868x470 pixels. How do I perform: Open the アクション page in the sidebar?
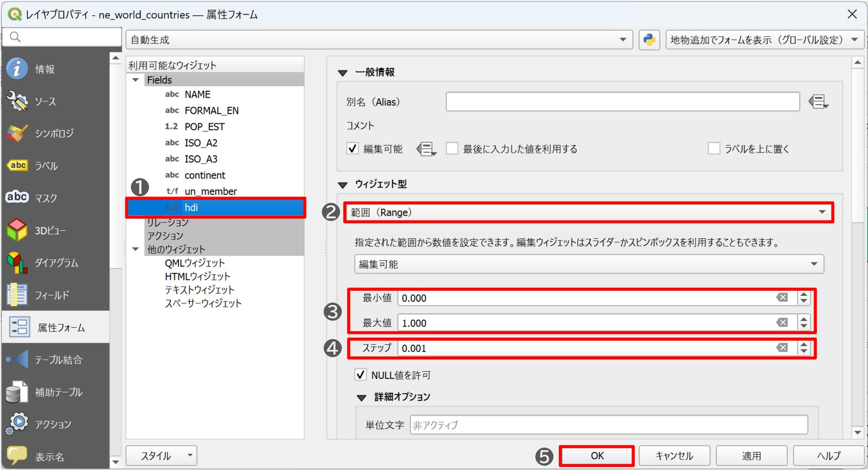coord(55,424)
